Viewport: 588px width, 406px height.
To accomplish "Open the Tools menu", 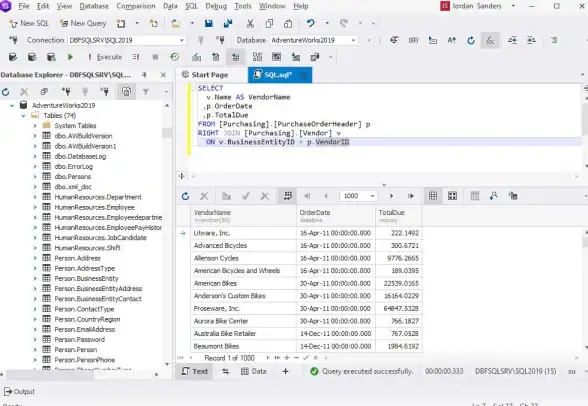I will click(x=243, y=6).
